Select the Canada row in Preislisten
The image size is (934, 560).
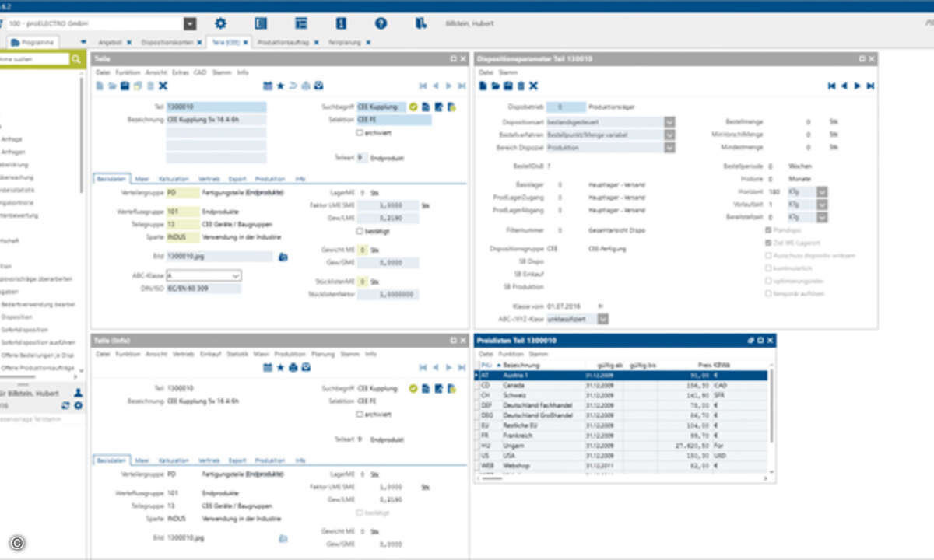[621, 385]
